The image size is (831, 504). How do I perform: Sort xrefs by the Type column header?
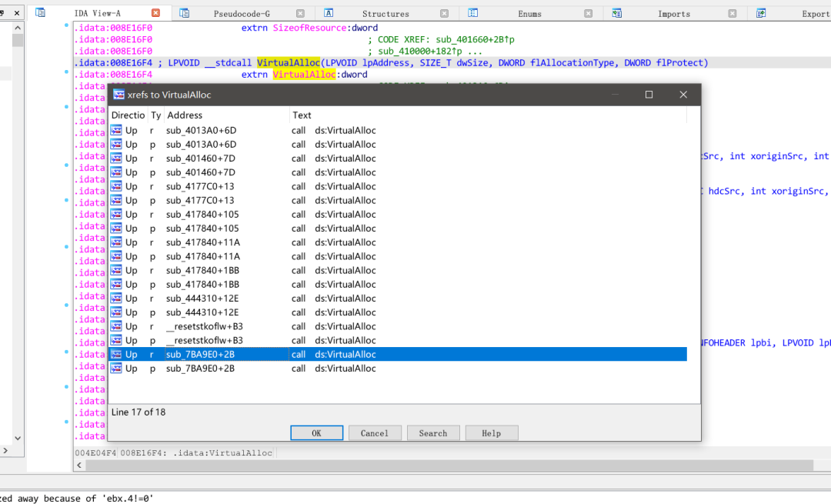155,115
